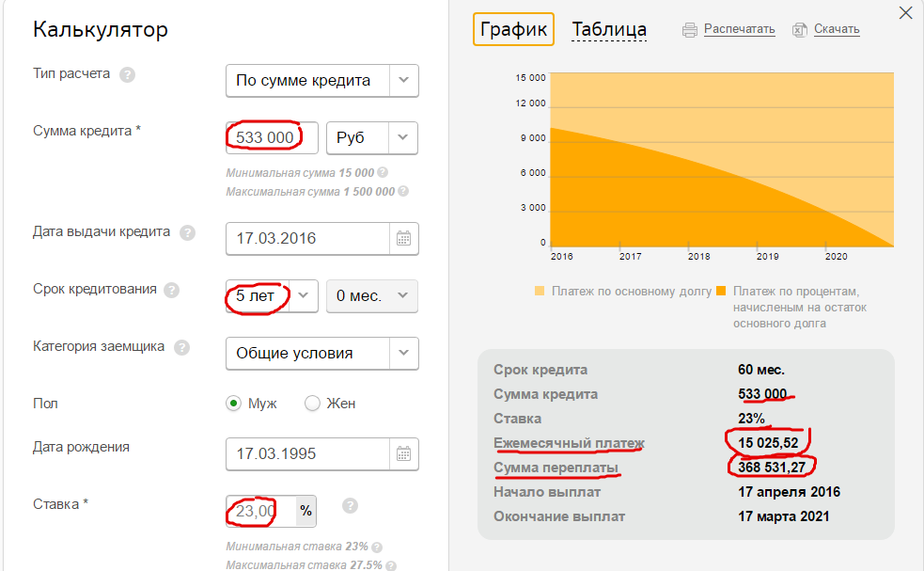The width and height of the screenshot is (924, 571).
Task: Click the printer icon for Распечатать
Action: pos(689,29)
